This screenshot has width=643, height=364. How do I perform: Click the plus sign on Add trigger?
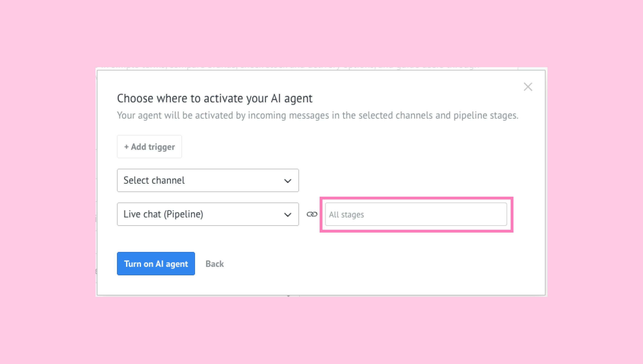coord(126,147)
